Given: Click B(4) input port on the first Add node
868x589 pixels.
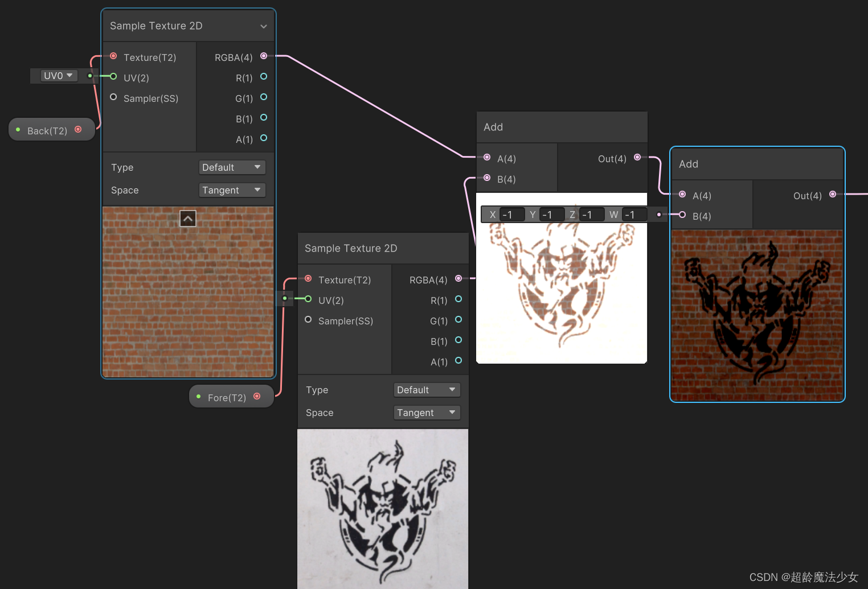Looking at the screenshot, I should point(487,178).
